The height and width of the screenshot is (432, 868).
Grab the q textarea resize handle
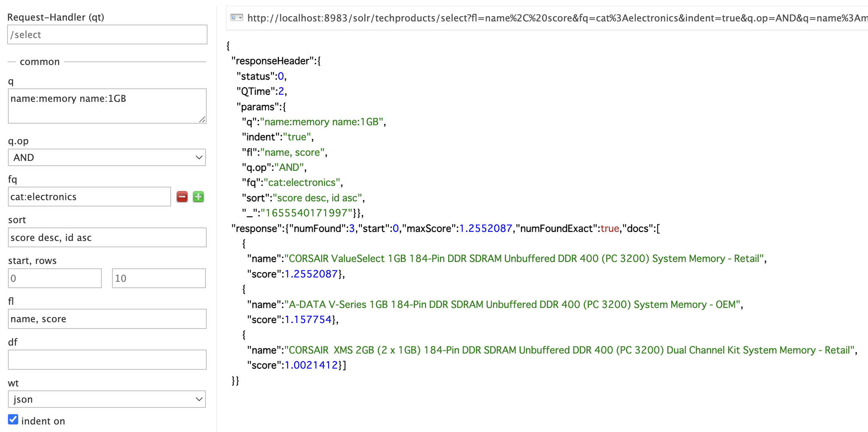click(x=202, y=119)
